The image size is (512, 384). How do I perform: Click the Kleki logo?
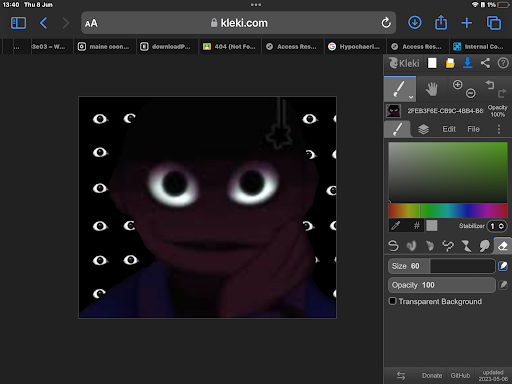tap(404, 63)
